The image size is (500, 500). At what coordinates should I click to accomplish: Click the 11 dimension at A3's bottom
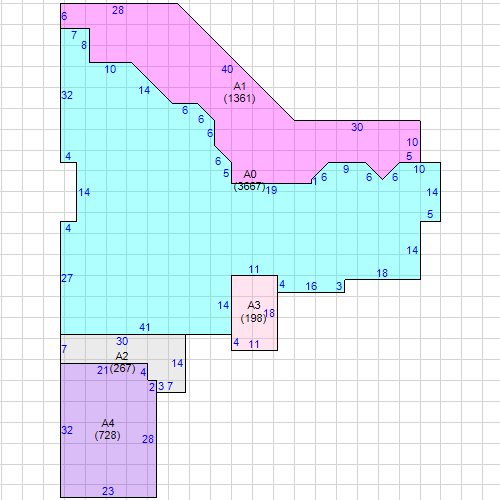[254, 344]
